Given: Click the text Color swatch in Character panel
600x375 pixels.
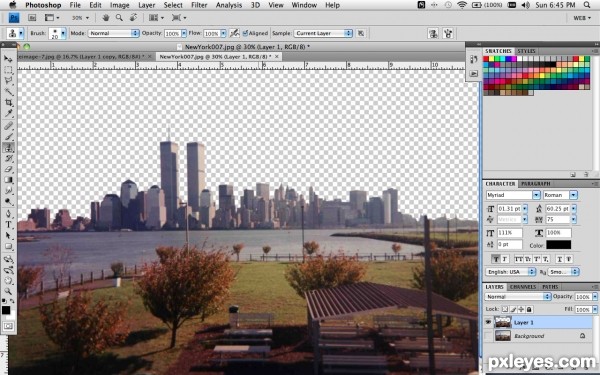Looking at the screenshot, I should point(558,245).
